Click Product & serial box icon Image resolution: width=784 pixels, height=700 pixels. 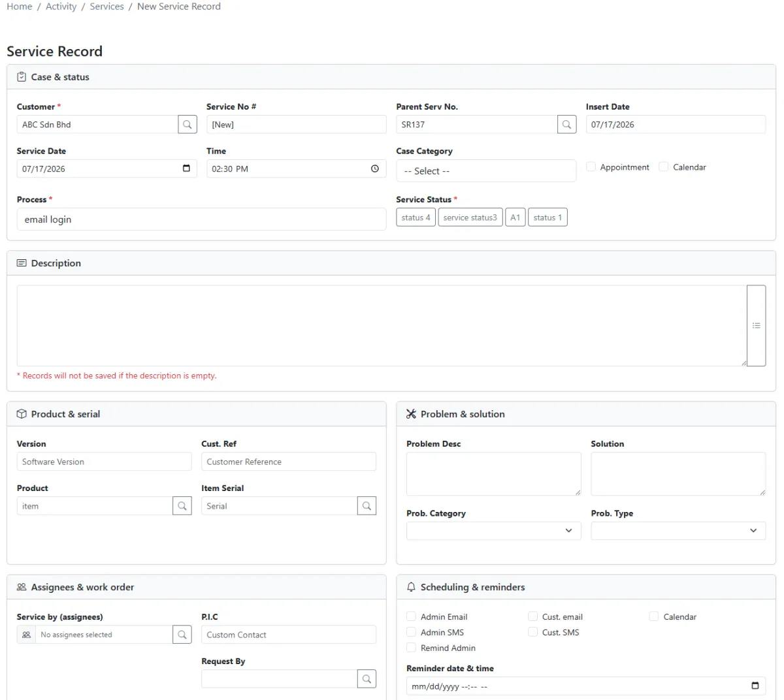[22, 414]
